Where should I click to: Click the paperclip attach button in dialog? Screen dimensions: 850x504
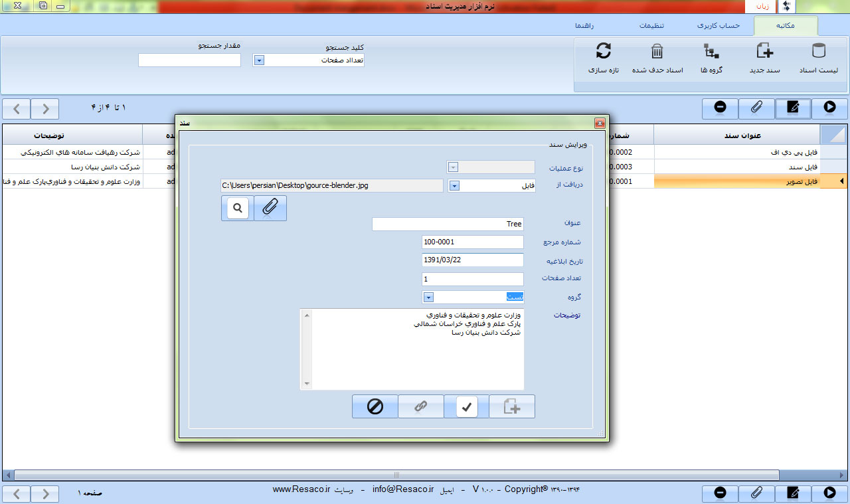pyautogui.click(x=270, y=208)
